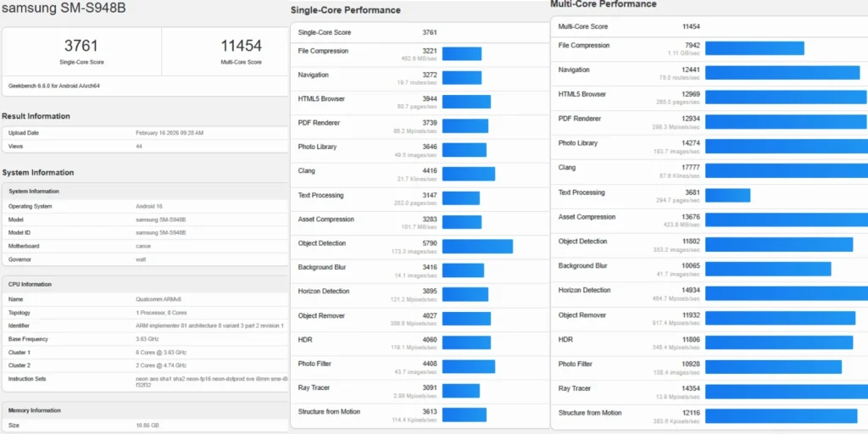Select the Cluster 2 row
868x434 pixels.
click(x=144, y=364)
